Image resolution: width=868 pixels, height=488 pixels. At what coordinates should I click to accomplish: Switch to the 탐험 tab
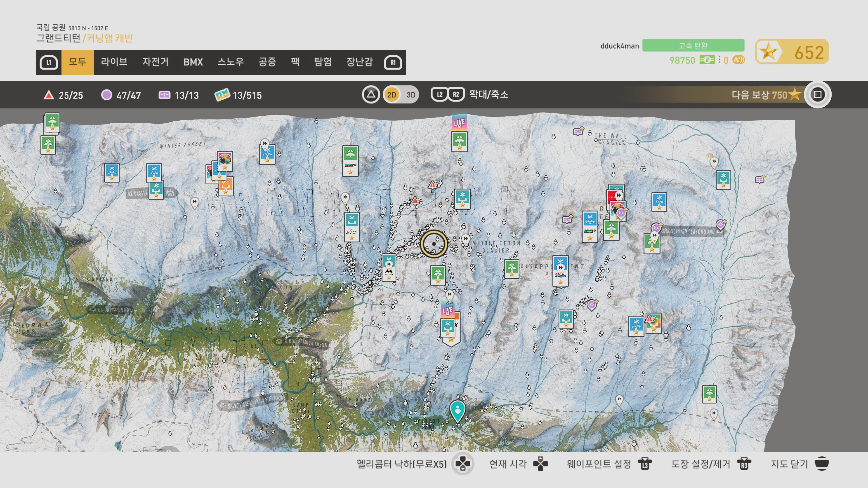[x=323, y=62]
